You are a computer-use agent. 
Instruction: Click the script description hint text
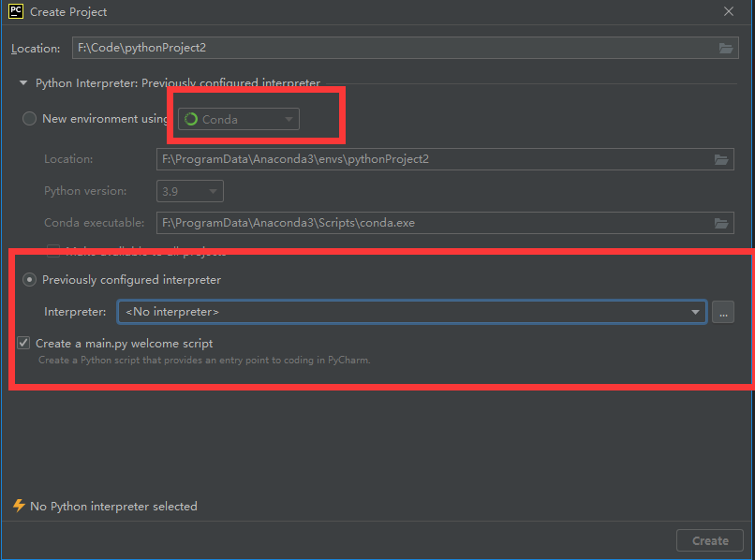[x=204, y=361]
